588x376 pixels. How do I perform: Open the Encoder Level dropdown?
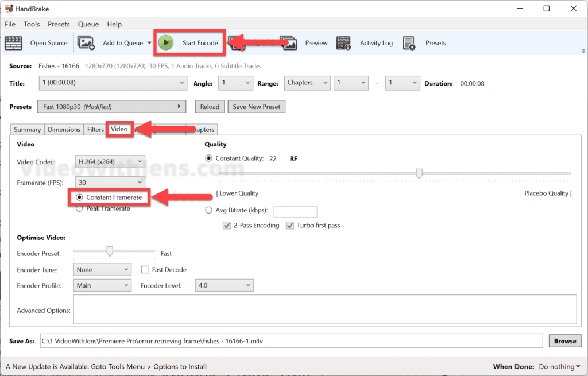225,285
